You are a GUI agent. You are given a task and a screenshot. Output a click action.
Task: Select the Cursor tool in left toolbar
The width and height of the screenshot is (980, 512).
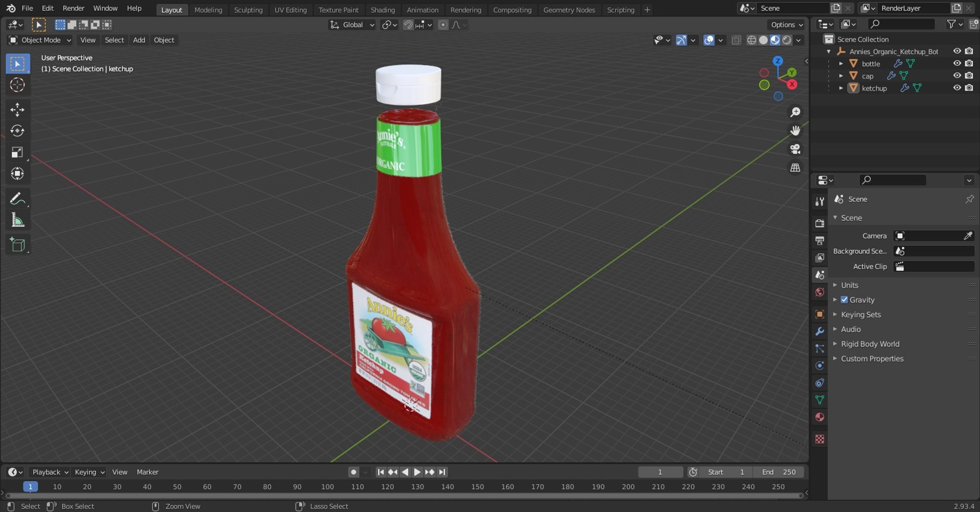coord(17,85)
